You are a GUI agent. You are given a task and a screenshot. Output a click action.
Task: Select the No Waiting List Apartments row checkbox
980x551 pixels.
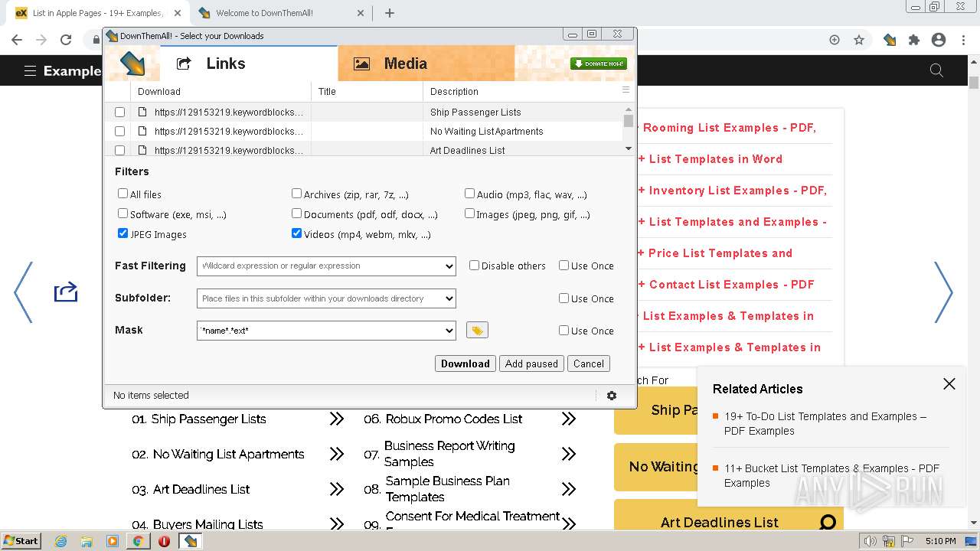[x=119, y=131]
